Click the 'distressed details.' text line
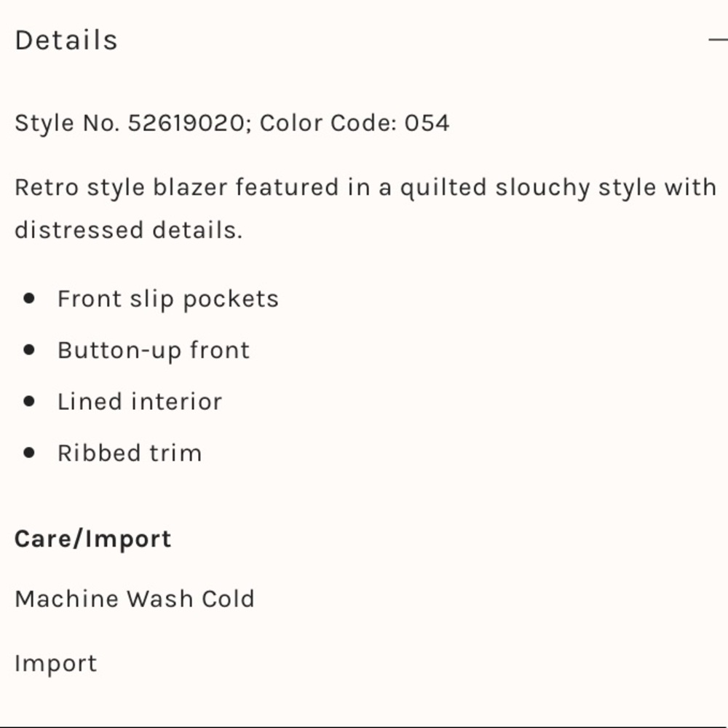 [128, 230]
